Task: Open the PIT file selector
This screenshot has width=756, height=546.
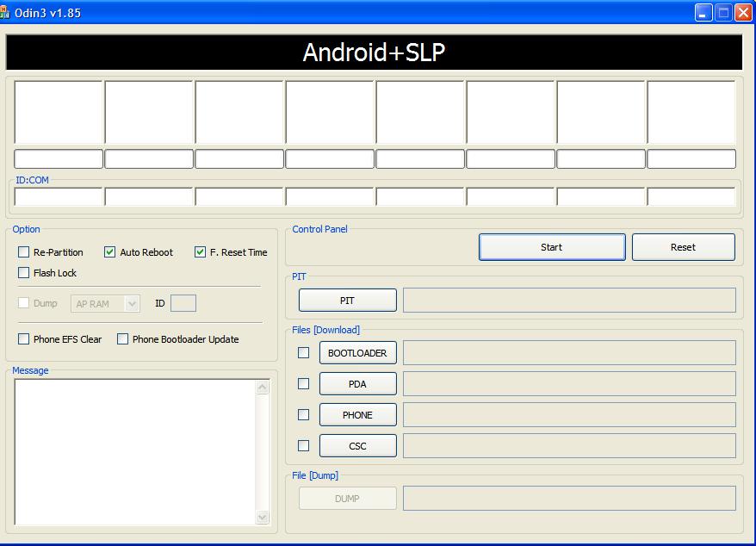Action: [x=348, y=300]
